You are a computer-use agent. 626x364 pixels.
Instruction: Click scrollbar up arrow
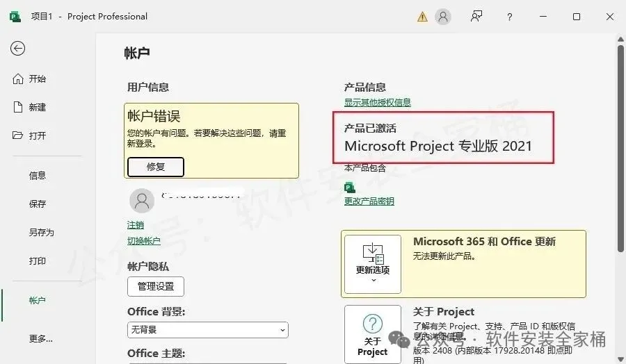point(620,39)
